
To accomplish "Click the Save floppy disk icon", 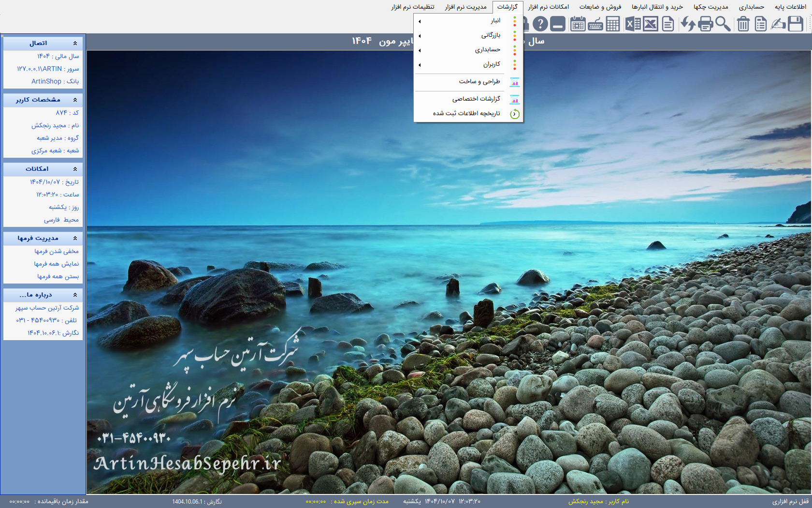I will point(795,24).
